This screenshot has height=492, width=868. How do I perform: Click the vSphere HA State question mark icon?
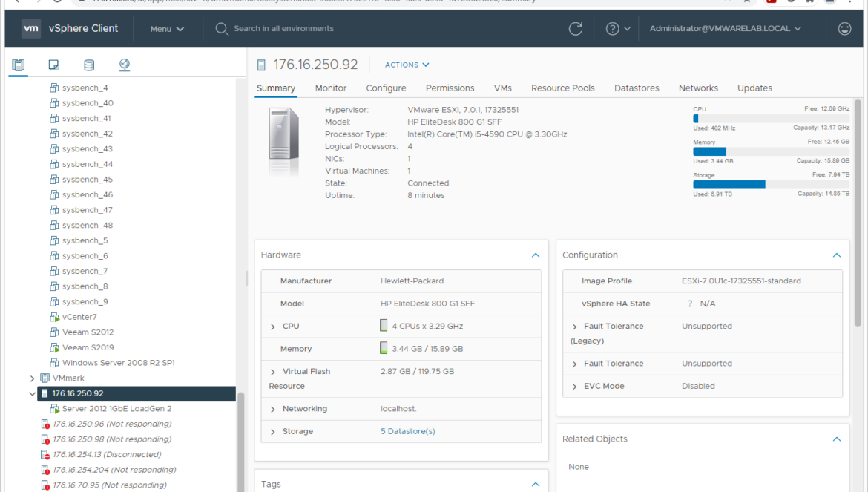click(x=690, y=304)
